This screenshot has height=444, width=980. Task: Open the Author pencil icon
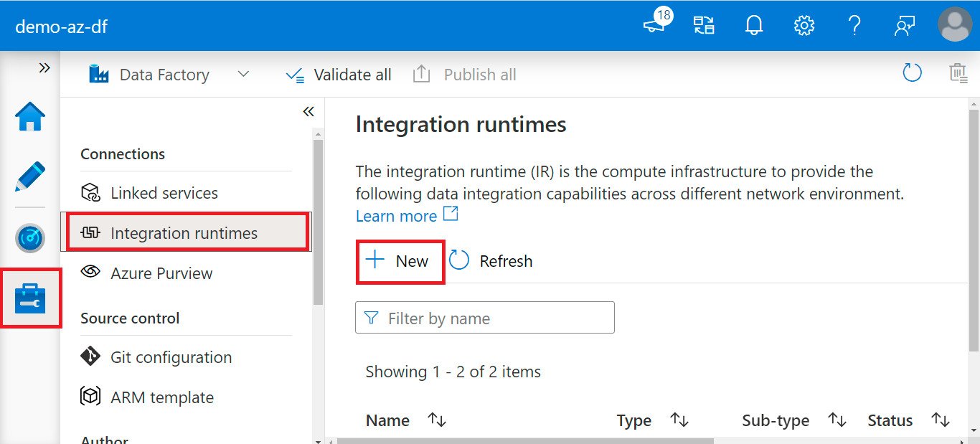pyautogui.click(x=30, y=176)
